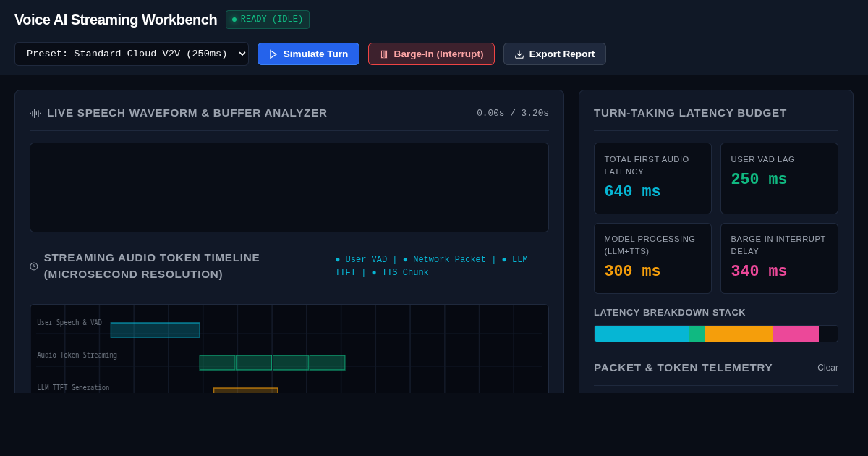Select the orange LLM TTFT Generation block
Screen dimensions: 868x456
246,390
